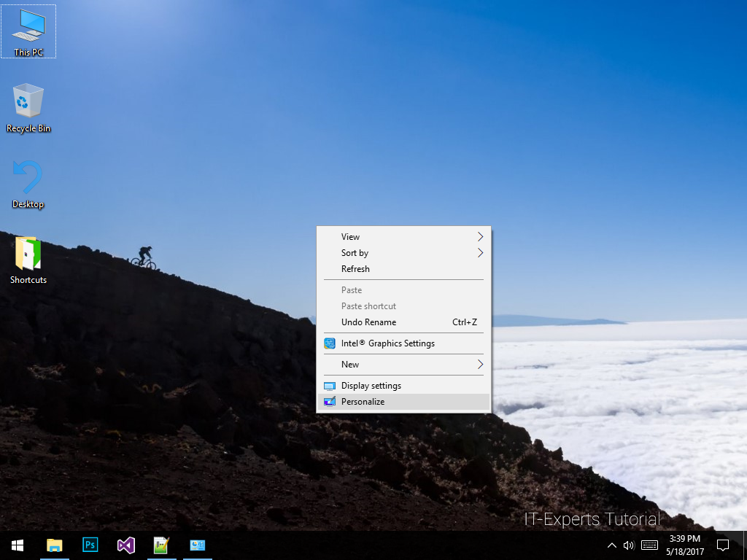Click the taskbar clock showing 3:39 PM
Viewport: 747px width, 560px height.
click(x=684, y=545)
